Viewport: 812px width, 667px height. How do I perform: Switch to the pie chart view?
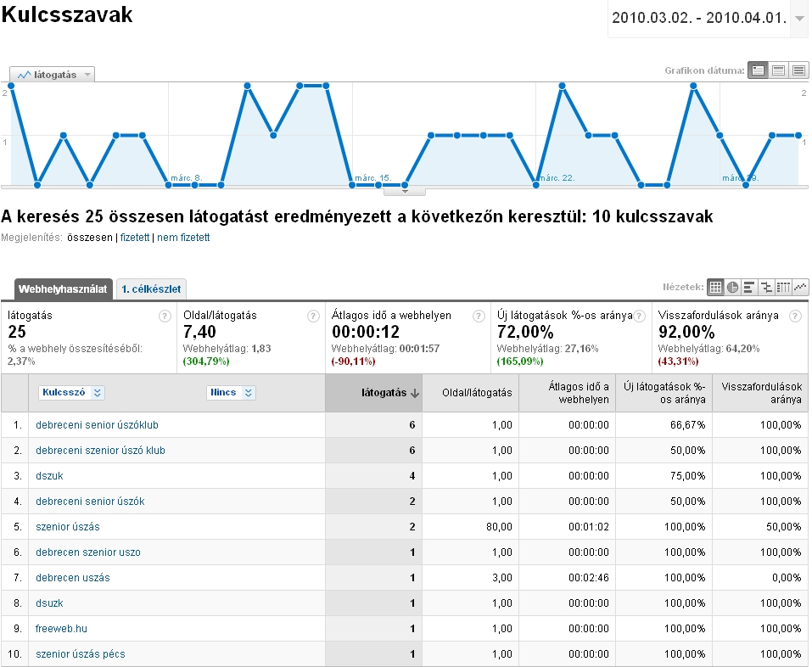coord(732,288)
